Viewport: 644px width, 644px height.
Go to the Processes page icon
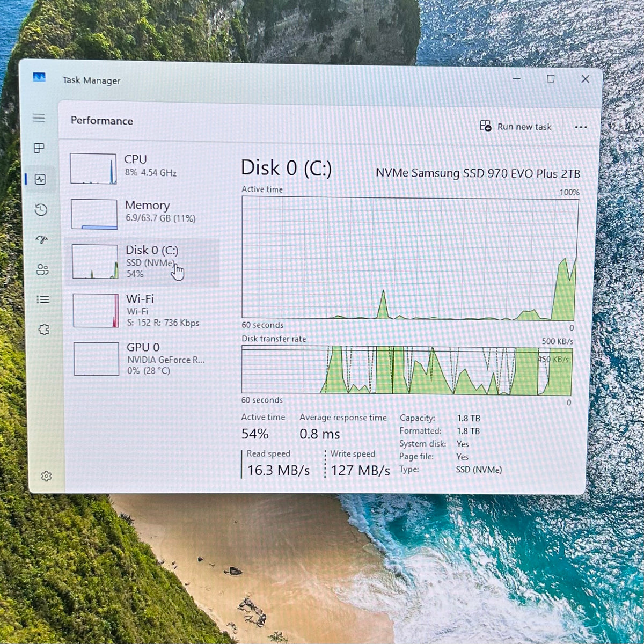[39, 148]
